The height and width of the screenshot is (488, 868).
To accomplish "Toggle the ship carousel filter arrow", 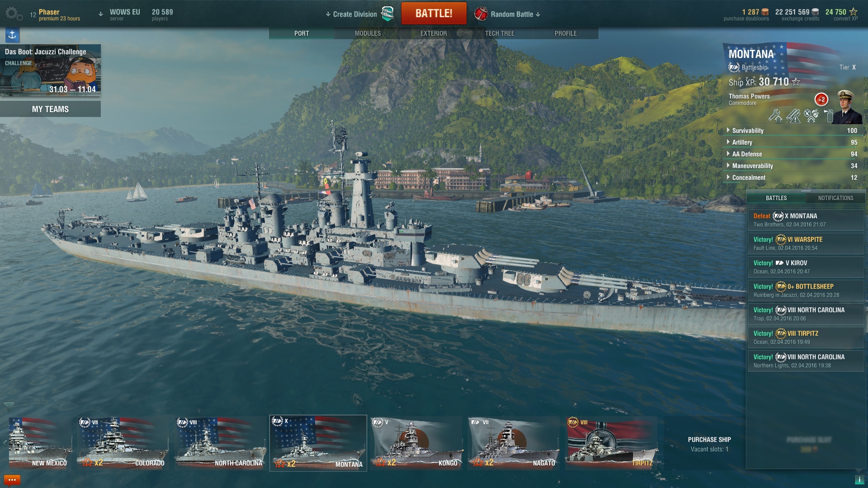I will [x=9, y=405].
